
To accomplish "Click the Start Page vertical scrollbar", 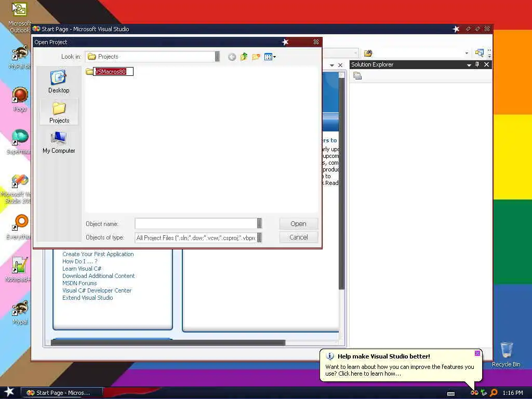I will pos(342,183).
